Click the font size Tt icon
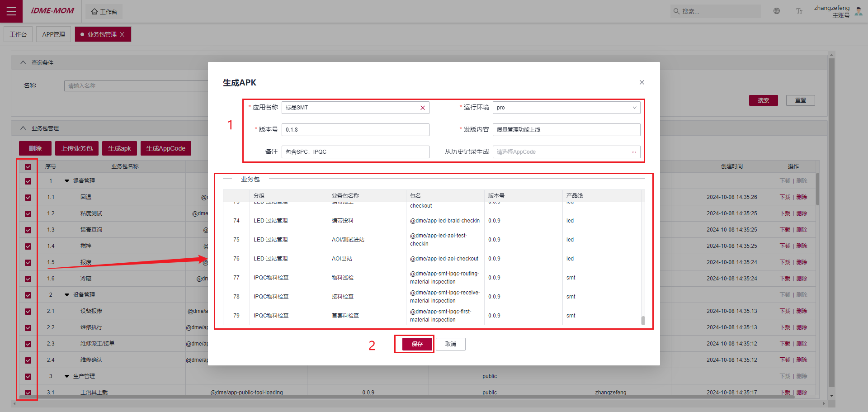 799,11
